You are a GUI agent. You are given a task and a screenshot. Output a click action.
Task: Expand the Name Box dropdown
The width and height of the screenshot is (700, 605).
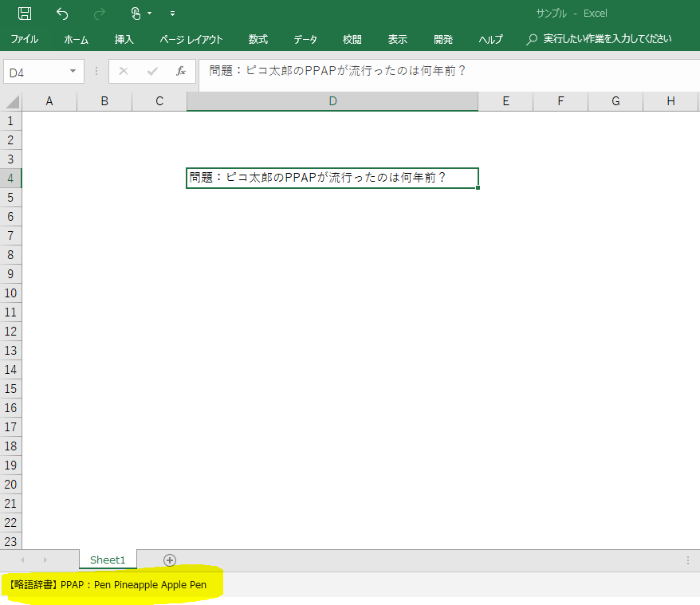pyautogui.click(x=73, y=72)
